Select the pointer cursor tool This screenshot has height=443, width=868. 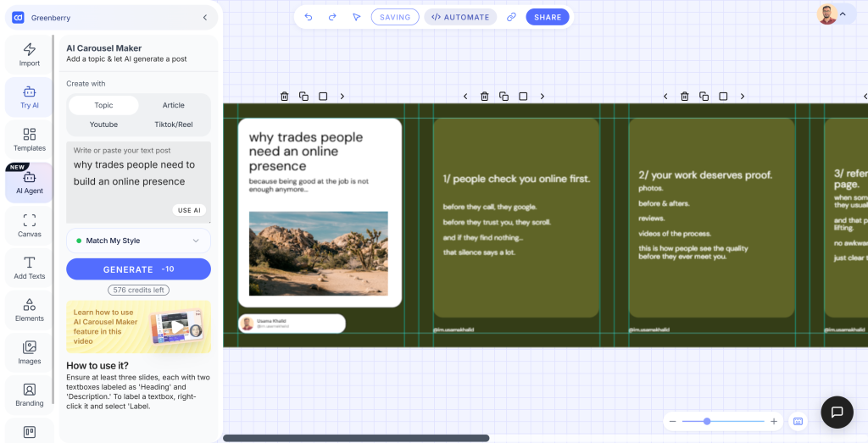(x=357, y=17)
